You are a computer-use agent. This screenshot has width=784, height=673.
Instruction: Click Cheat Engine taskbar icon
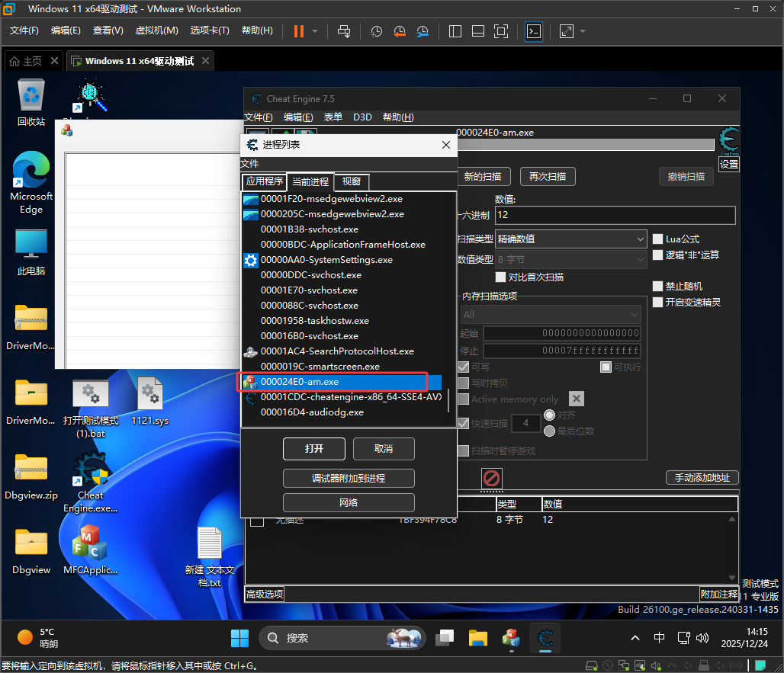pos(545,638)
